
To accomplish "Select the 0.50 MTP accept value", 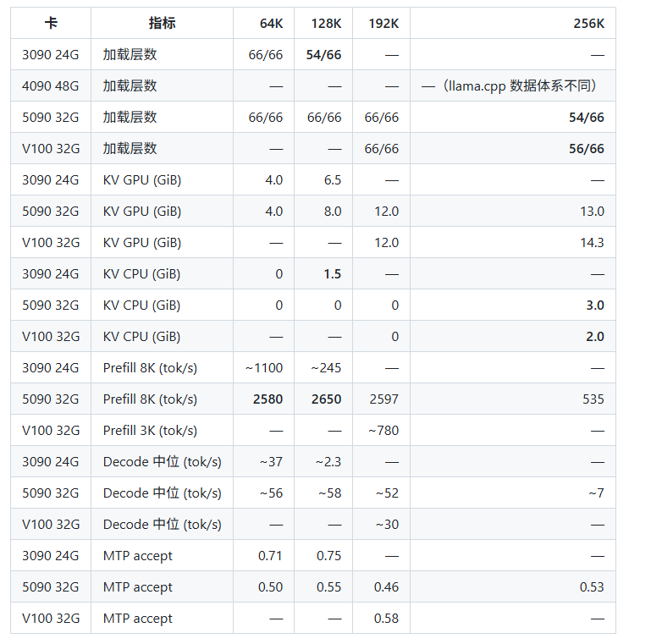I will coord(270,587).
